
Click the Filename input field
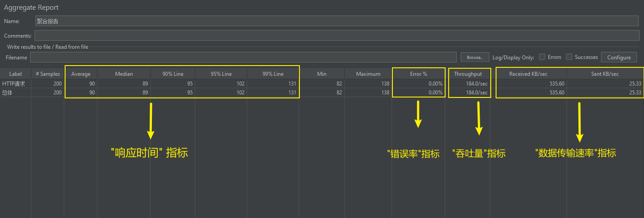point(243,57)
